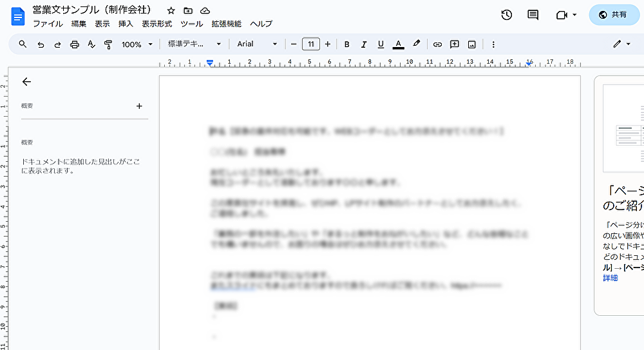Viewport: 644px width, 350px height.
Task: Click the right indent marker on ruler
Action: (x=529, y=64)
